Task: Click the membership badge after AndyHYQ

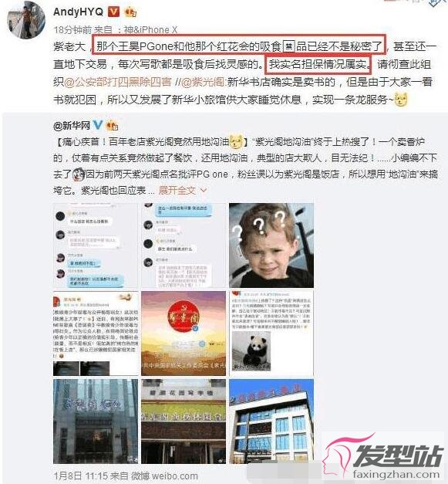Action: coord(130,12)
